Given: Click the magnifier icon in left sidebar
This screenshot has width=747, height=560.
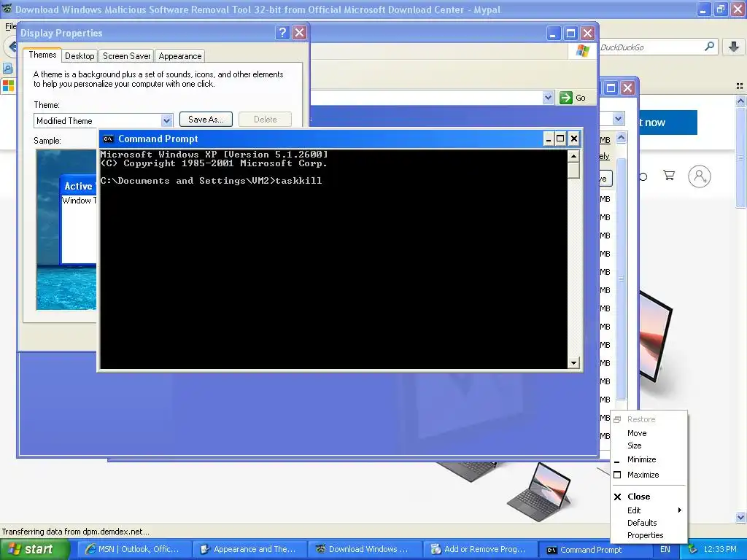Looking at the screenshot, I should point(7,69).
